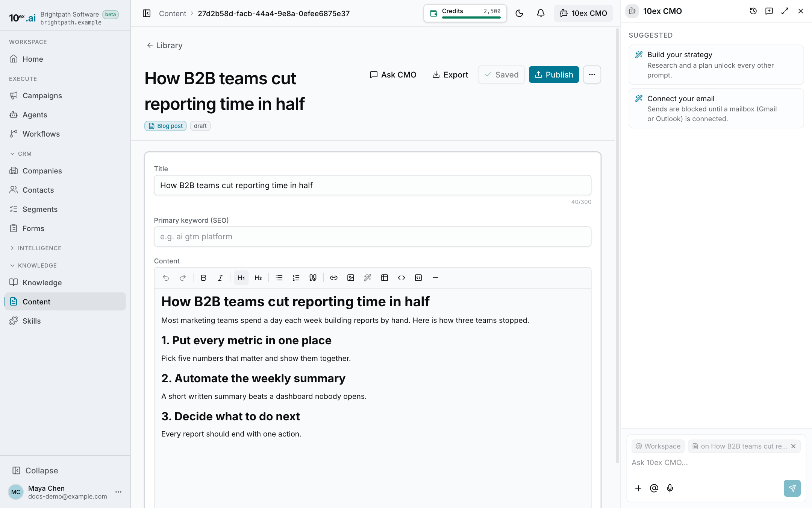812x508 pixels.
Task: Click the magic wand AI toolbar icon
Action: click(368, 278)
